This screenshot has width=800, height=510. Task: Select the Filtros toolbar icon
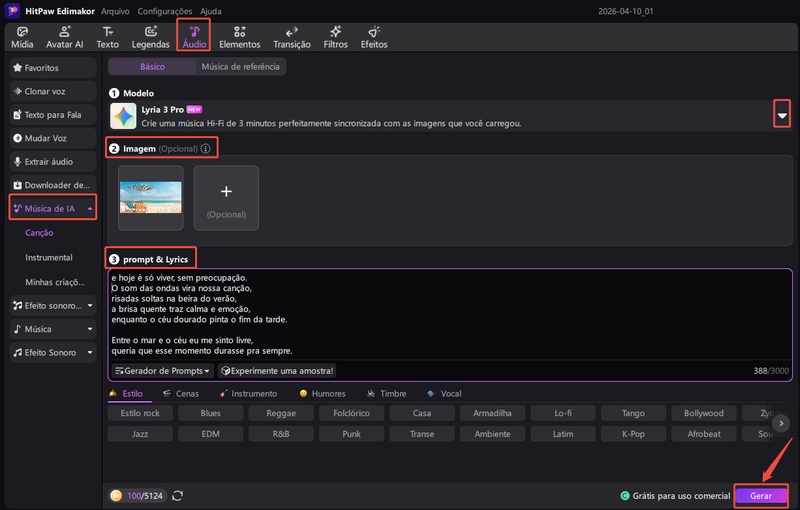pos(335,37)
